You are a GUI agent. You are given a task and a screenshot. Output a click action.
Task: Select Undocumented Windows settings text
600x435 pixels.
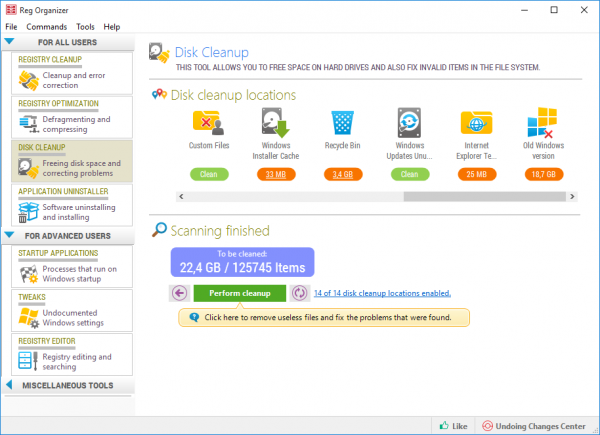(x=73, y=318)
